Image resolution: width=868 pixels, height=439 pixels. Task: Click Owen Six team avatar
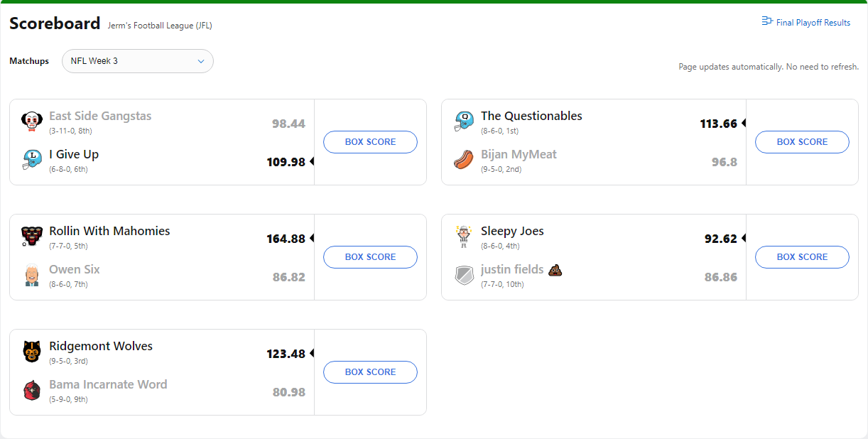tap(31, 275)
